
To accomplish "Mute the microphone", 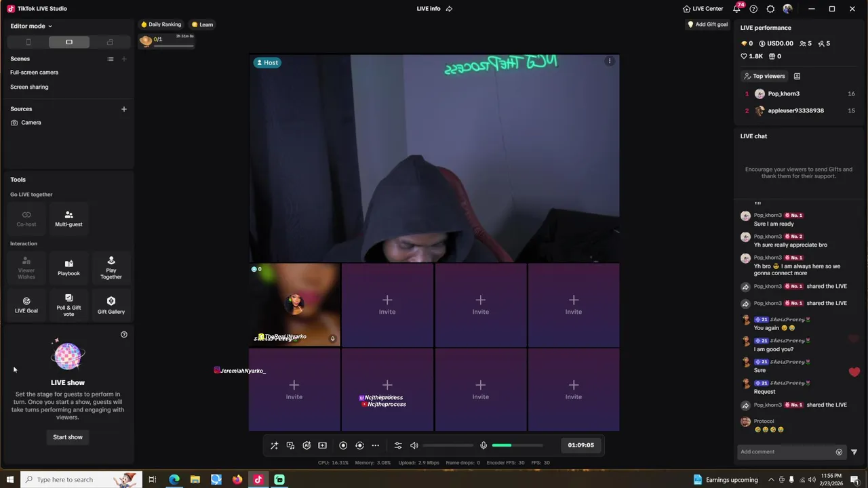I will [484, 445].
